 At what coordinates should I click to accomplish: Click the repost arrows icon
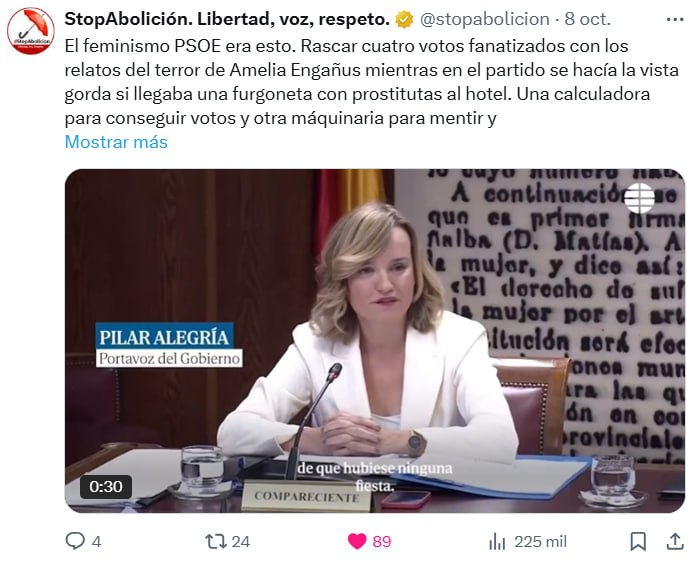pos(216,541)
